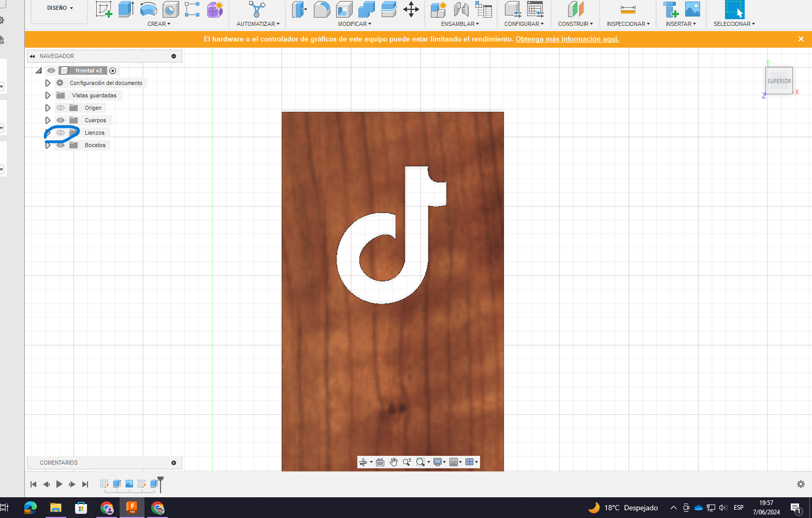Show the hidden Origen folder
The height and width of the screenshot is (518, 812).
pos(61,108)
